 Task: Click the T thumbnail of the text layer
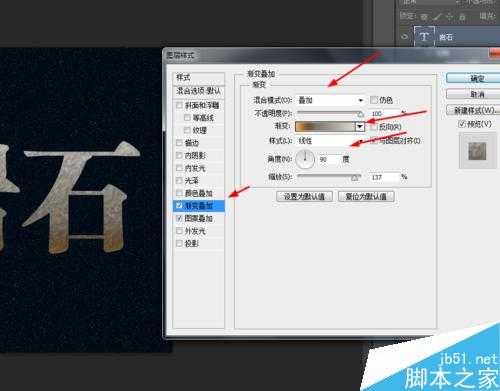[x=424, y=36]
